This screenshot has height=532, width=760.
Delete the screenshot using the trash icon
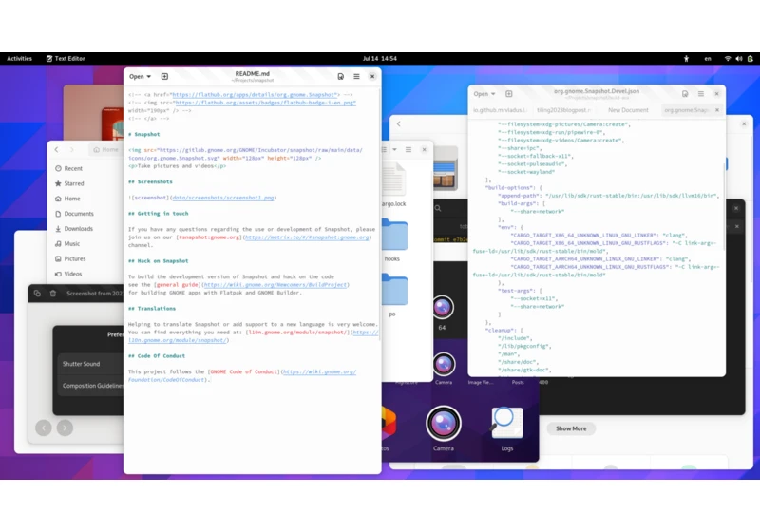point(53,294)
